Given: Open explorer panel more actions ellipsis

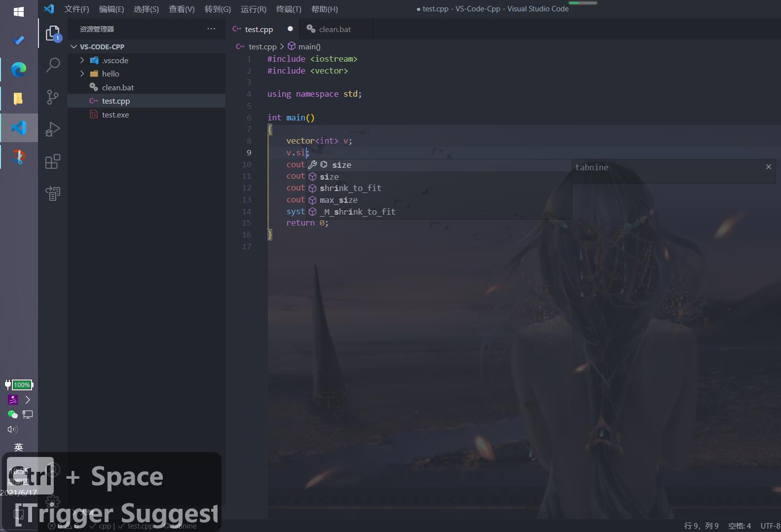Looking at the screenshot, I should 211,29.
